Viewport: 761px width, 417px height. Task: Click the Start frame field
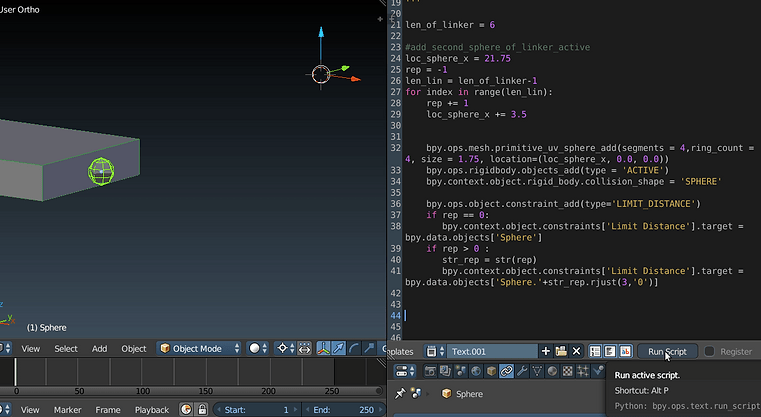click(x=256, y=410)
